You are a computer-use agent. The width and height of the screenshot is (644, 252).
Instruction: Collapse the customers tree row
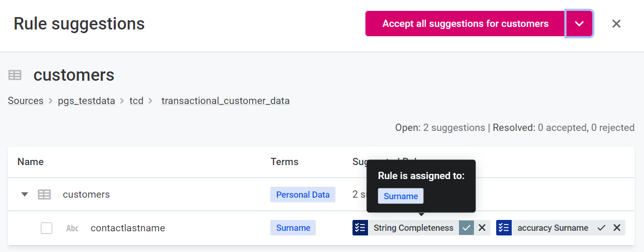24,195
